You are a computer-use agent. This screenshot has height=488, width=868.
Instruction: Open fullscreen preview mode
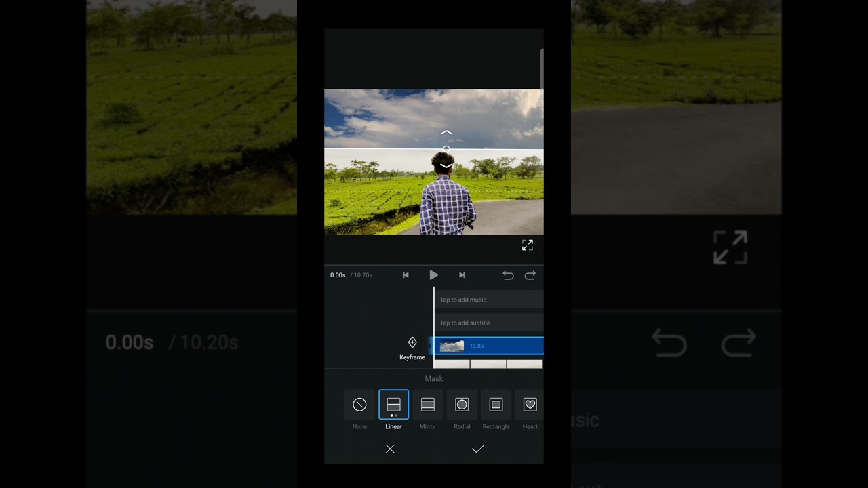click(527, 245)
